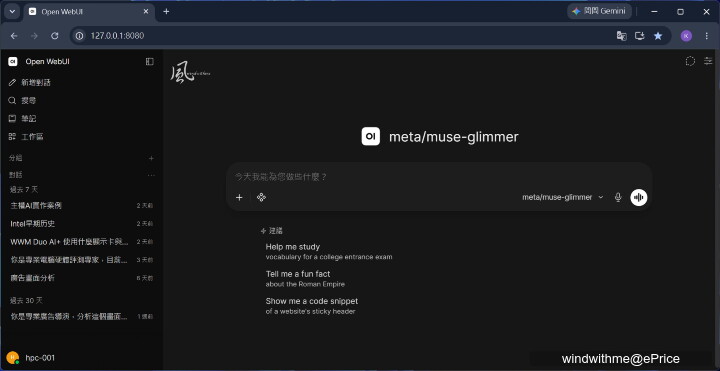Click the 風 banner logo image

(190, 73)
